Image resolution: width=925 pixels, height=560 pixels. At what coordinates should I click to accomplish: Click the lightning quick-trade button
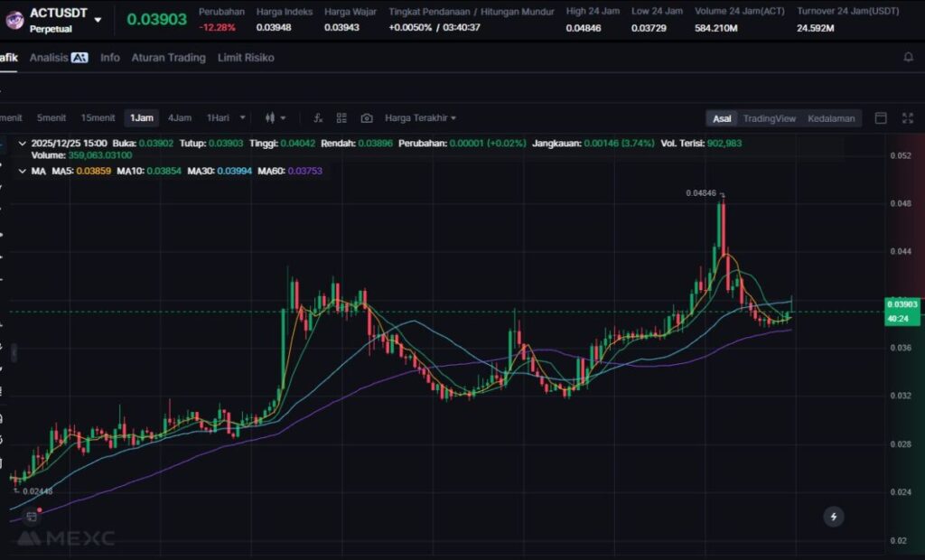(x=834, y=517)
